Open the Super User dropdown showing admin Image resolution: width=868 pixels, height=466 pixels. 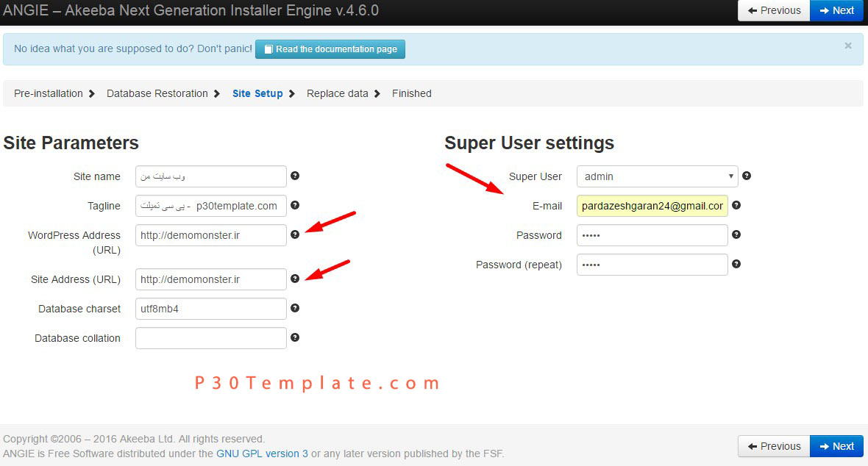(657, 176)
